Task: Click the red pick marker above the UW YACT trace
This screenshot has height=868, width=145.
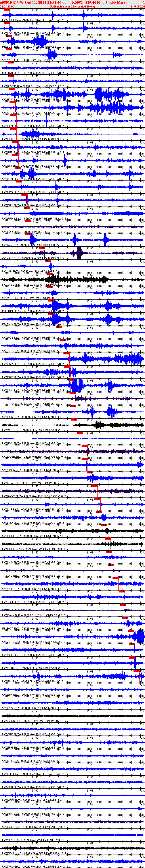Action: (74, 419)
